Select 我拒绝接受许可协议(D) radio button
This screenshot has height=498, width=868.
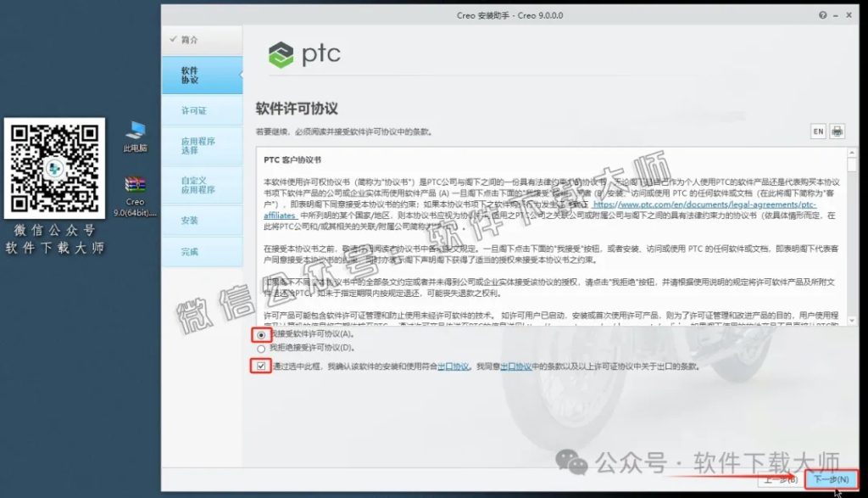[261, 349]
